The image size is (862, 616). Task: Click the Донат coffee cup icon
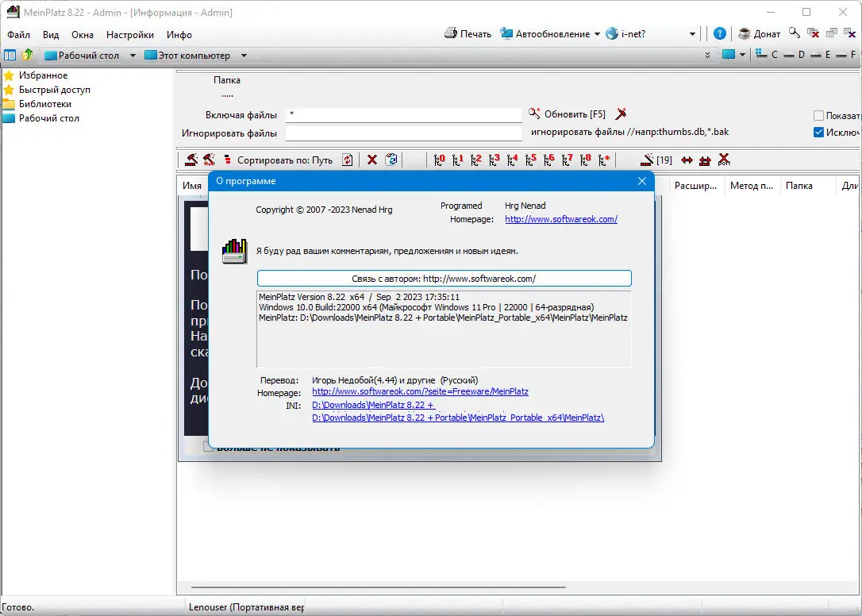coord(745,33)
